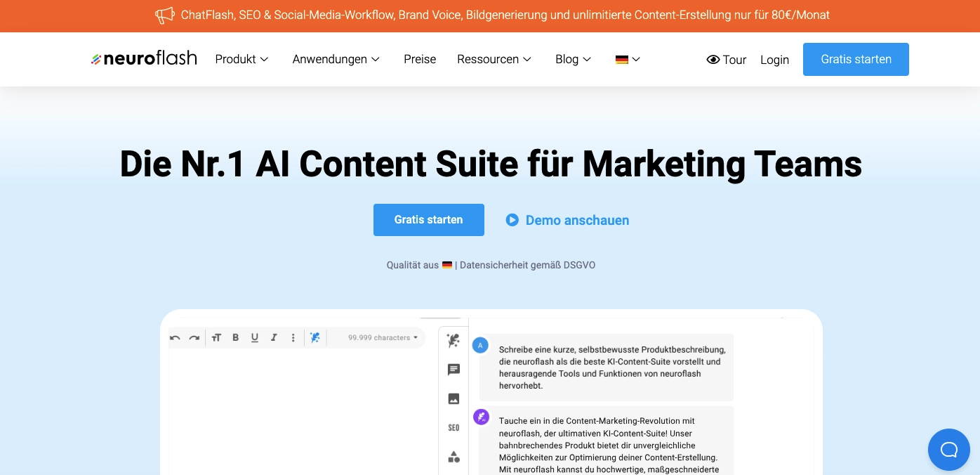Screen dimensions: 980x475
Task: Expand the Produkt menu
Action: 241,60
